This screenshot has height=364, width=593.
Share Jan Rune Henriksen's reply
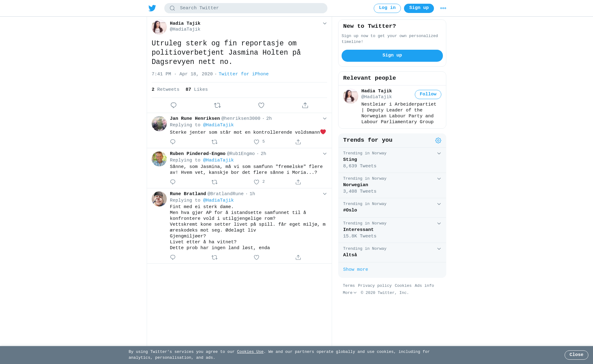[x=298, y=142]
